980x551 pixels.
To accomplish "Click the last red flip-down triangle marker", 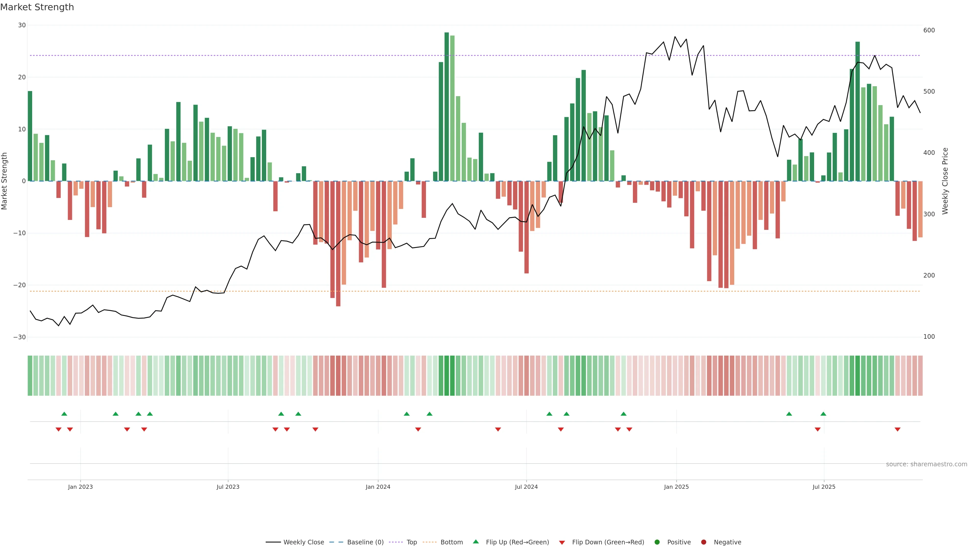I will 898,429.
